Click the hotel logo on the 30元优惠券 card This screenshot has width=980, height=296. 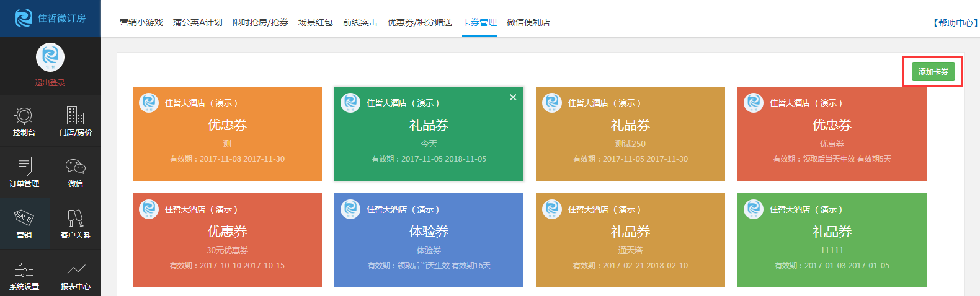149,209
